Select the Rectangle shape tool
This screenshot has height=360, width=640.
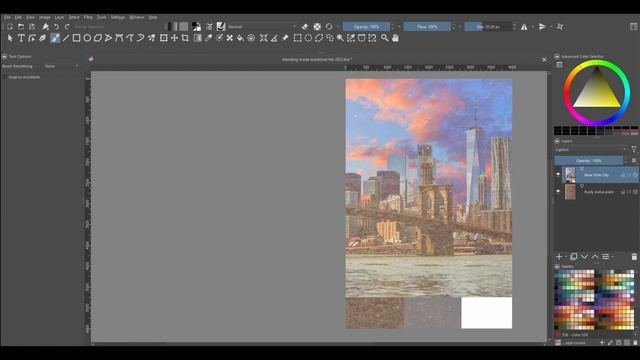pyautogui.click(x=76, y=38)
